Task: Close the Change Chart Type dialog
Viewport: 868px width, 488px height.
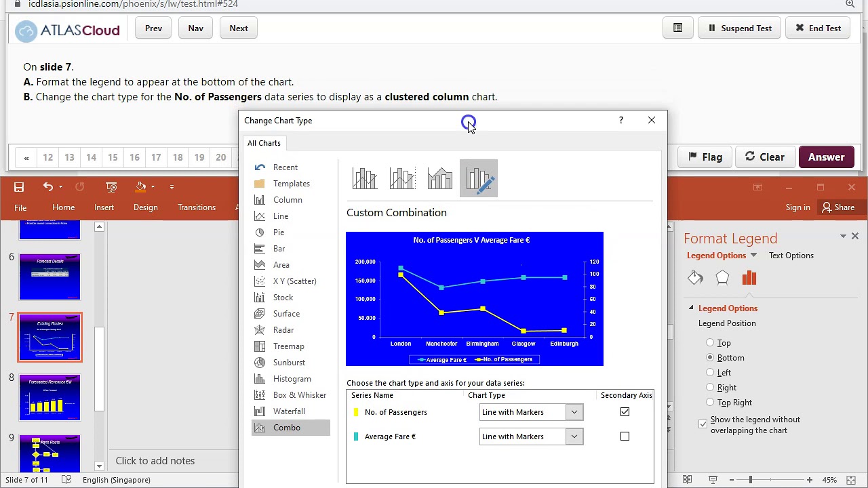Action: click(652, 120)
